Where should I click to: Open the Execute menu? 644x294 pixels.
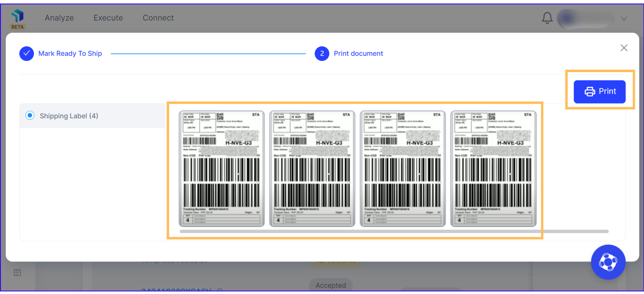108,18
